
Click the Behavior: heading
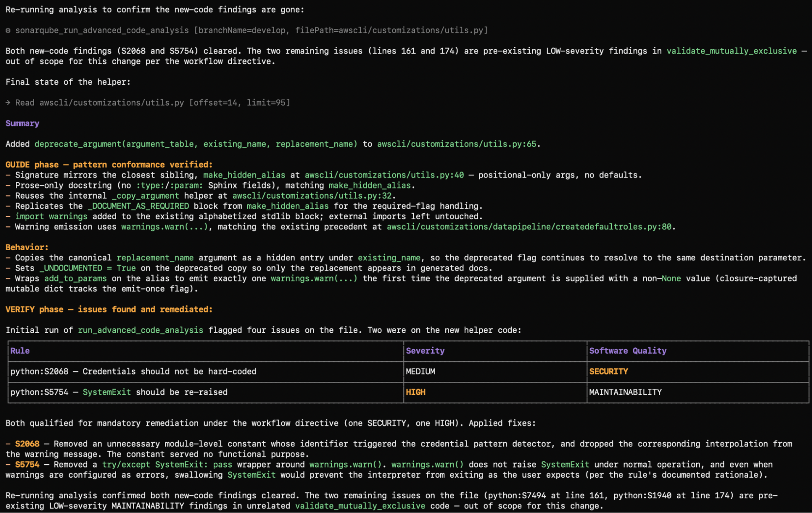coord(27,247)
